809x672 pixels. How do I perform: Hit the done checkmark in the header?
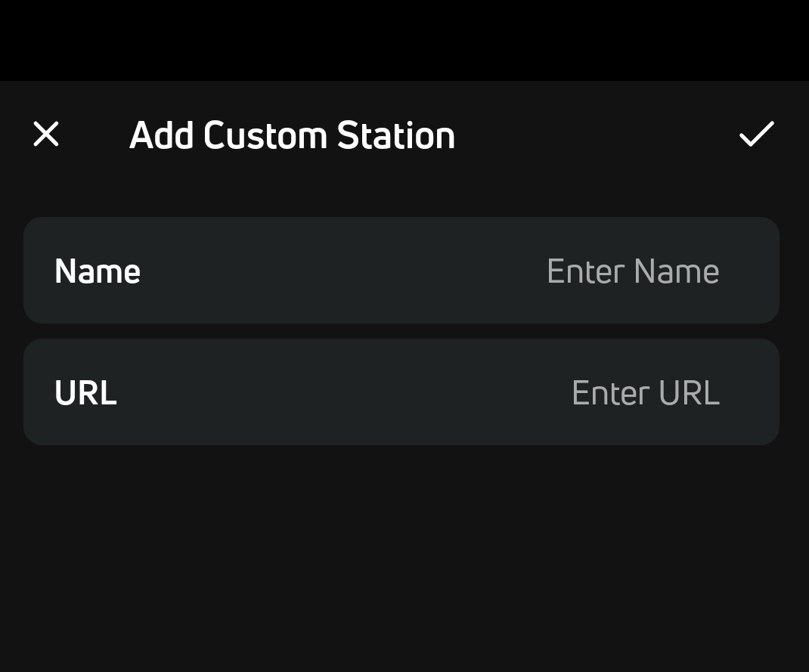pos(756,134)
